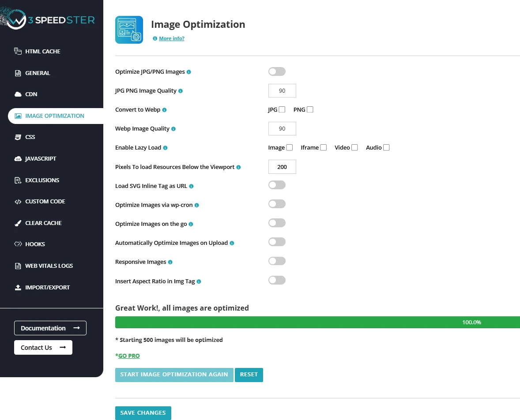Click info icon beside Responsive Images
Screen dimensions: 520x420
tap(170, 262)
